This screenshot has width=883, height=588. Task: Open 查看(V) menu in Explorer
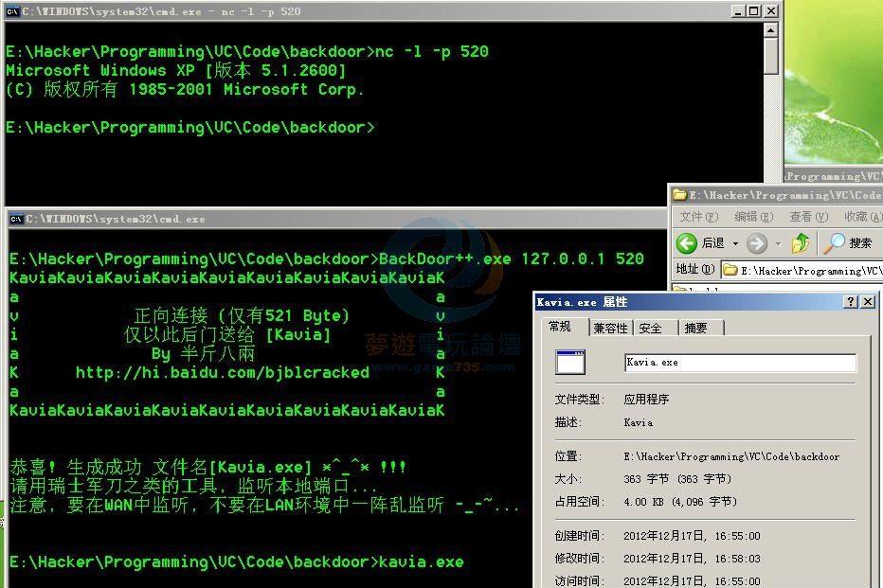(x=809, y=217)
